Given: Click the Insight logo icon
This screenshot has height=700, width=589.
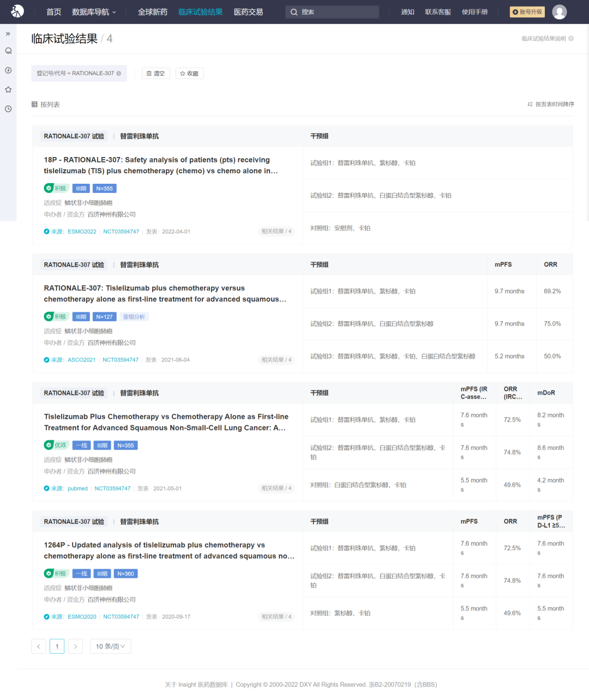Looking at the screenshot, I should 17,11.
